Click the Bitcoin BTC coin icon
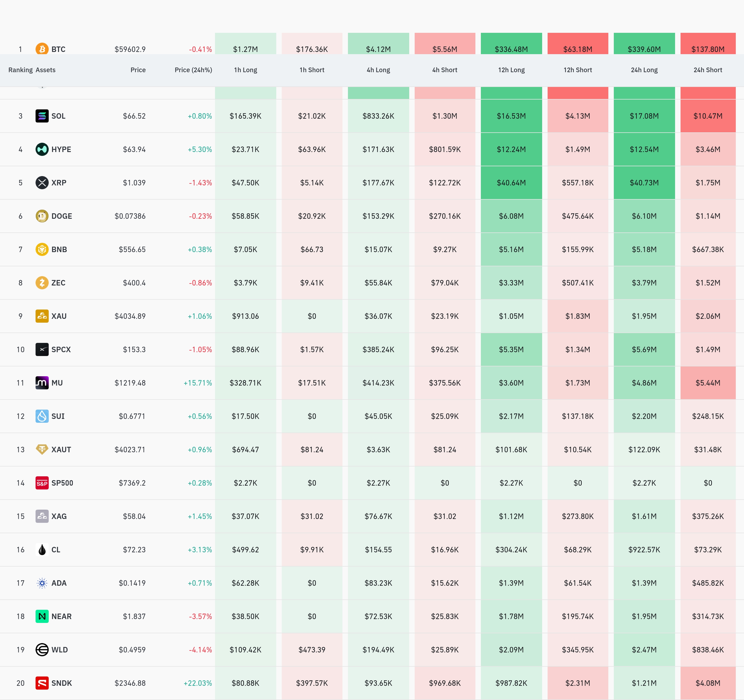Image resolution: width=744 pixels, height=700 pixels. (42, 49)
